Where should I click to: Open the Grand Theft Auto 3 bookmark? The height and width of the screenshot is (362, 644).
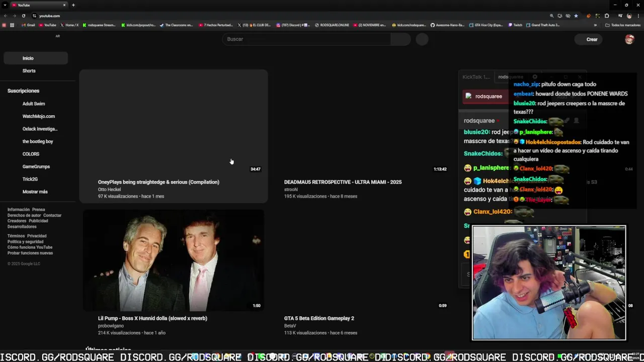click(543, 25)
